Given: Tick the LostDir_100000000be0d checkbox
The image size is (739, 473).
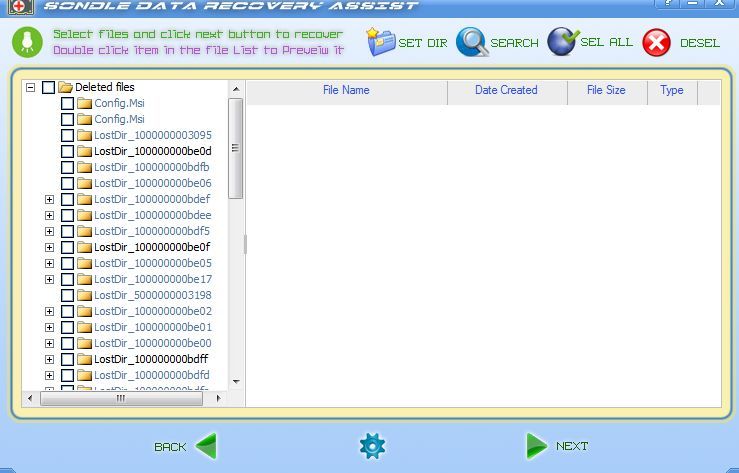Looking at the screenshot, I should (x=67, y=151).
